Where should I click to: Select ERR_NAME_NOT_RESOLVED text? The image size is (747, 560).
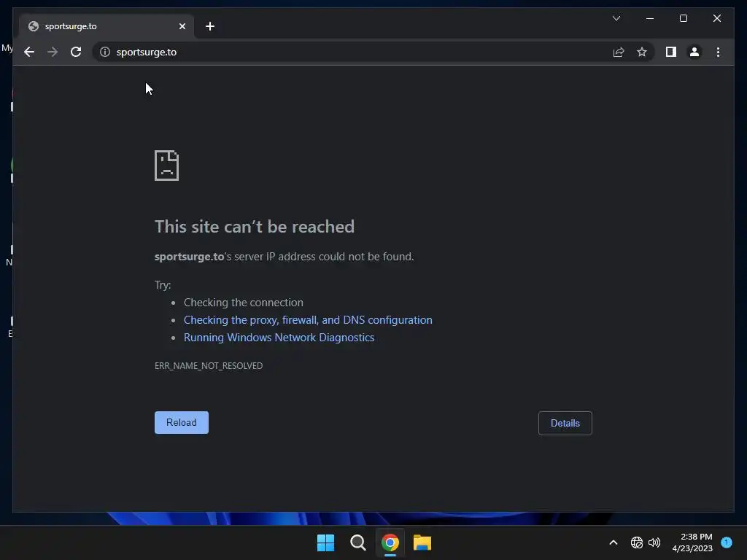[209, 366]
